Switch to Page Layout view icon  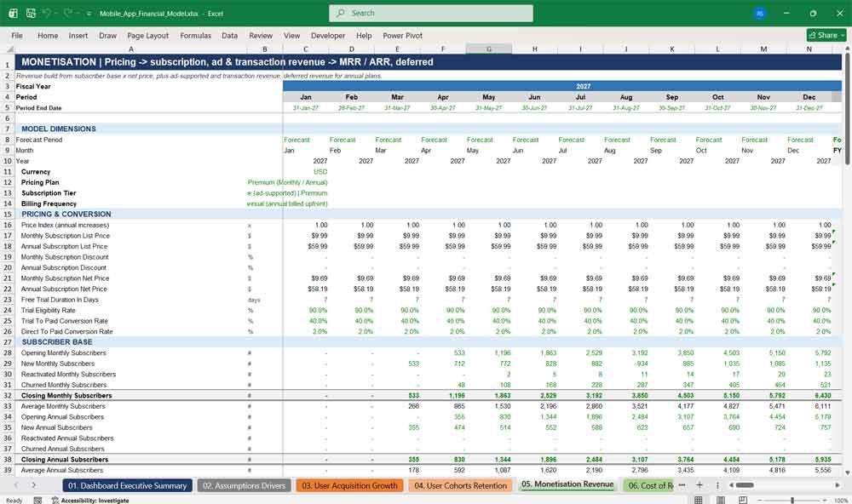[x=721, y=500]
